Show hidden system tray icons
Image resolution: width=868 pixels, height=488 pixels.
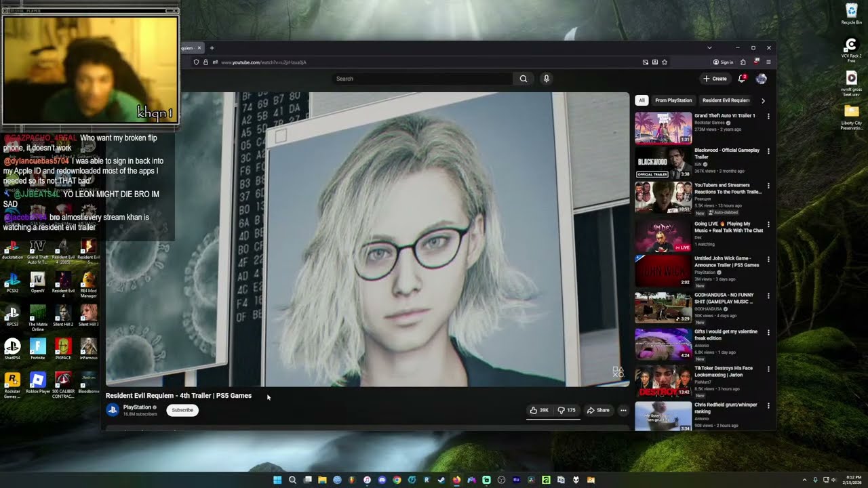[x=804, y=480]
